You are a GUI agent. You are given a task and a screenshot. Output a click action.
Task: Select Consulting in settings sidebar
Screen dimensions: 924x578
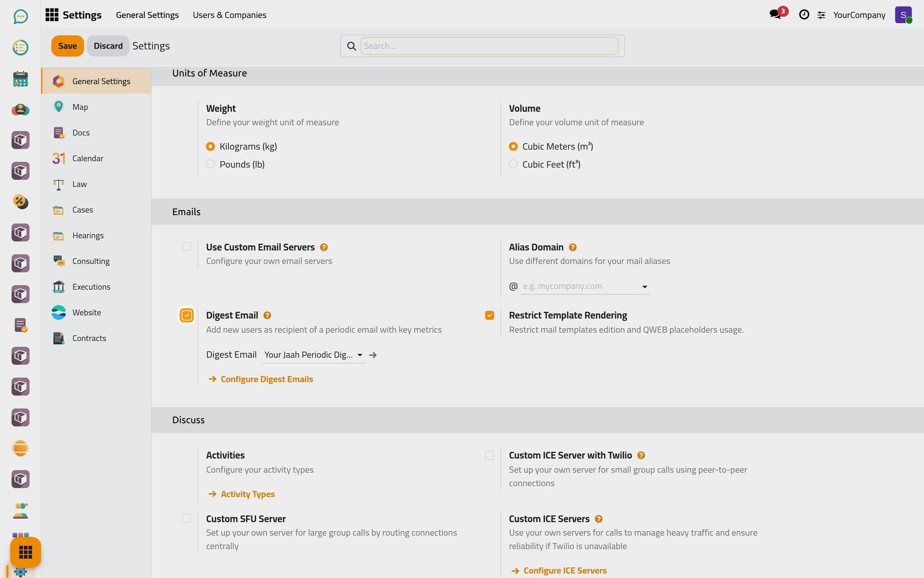pos(96,261)
